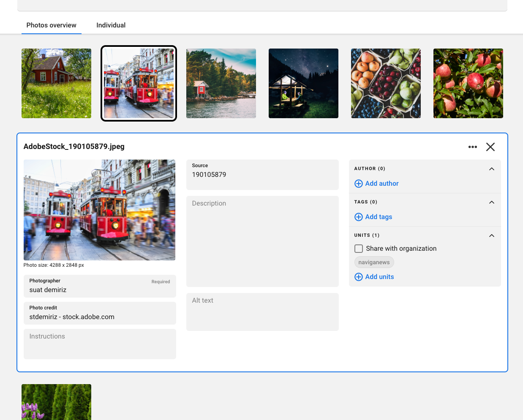Click the Add tags link
The height and width of the screenshot is (420, 523).
379,217
